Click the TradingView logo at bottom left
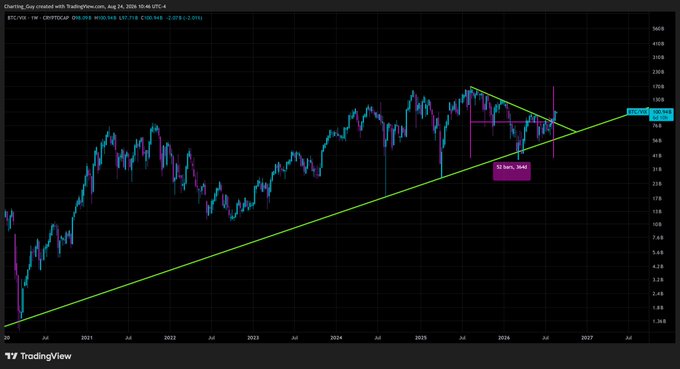680x369 pixels. pyautogui.click(x=38, y=356)
